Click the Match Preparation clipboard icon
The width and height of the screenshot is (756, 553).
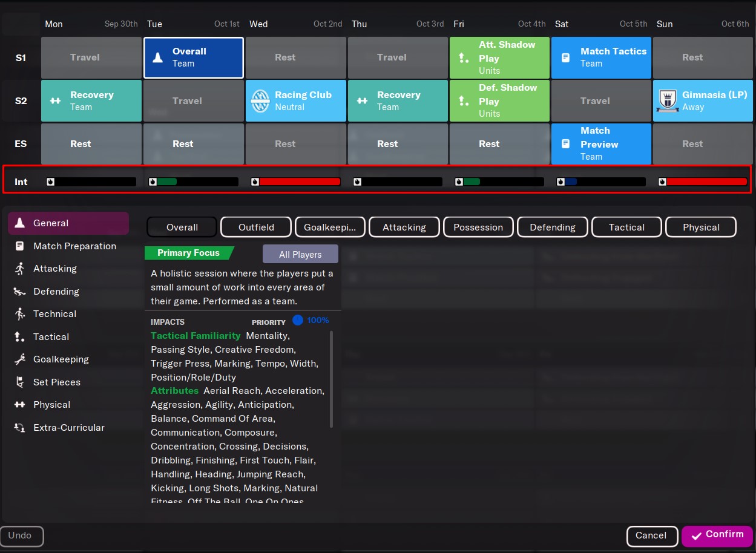pos(20,246)
